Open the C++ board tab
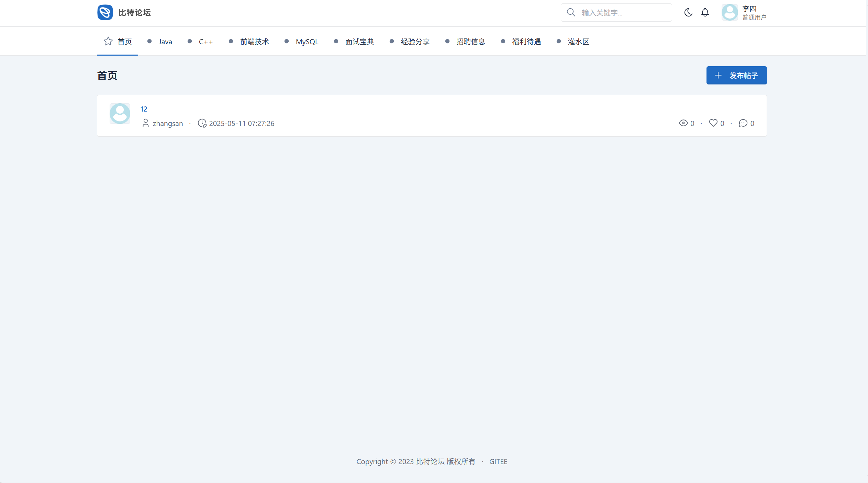Viewport: 868px width, 483px height. [x=205, y=42]
